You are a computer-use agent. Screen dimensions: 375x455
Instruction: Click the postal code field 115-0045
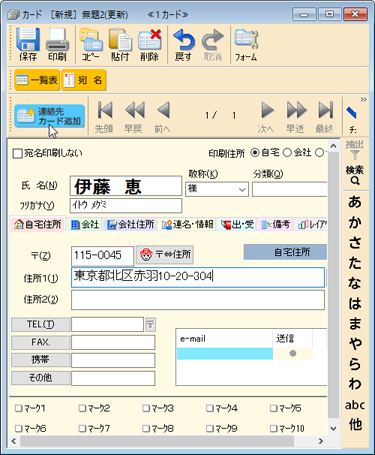pyautogui.click(x=102, y=255)
